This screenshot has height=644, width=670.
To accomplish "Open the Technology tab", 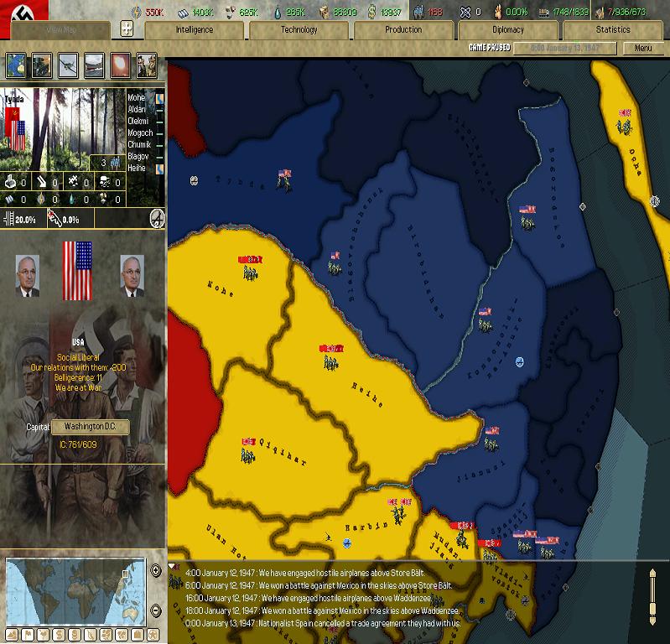I will pyautogui.click(x=299, y=29).
